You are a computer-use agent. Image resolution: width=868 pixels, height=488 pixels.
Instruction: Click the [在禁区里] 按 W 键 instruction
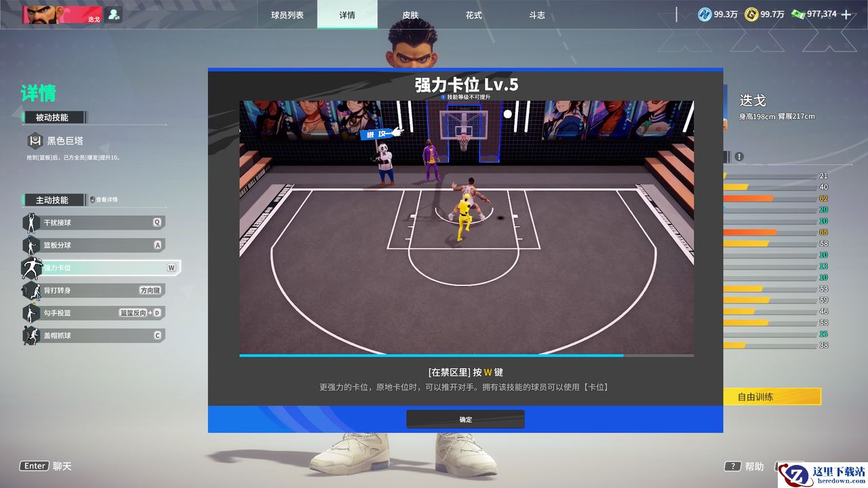point(466,372)
